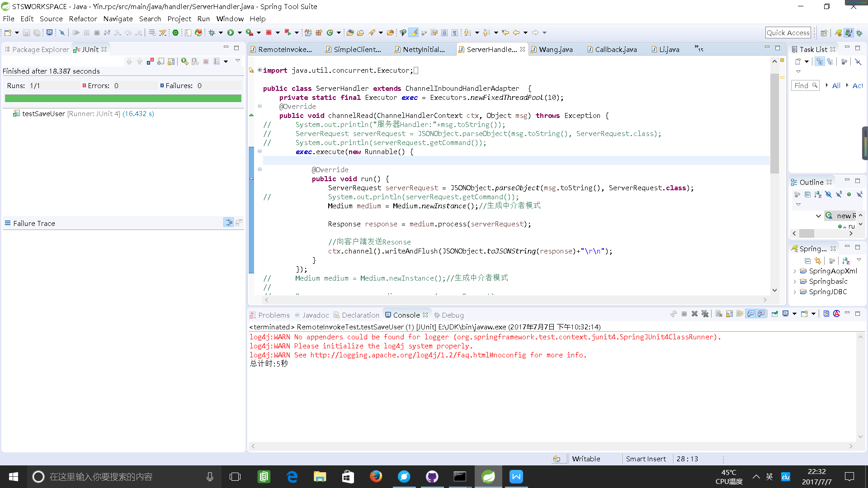Image resolution: width=868 pixels, height=488 pixels.
Task: Click Rerun Test icon in JUnit view
Action: click(184, 61)
